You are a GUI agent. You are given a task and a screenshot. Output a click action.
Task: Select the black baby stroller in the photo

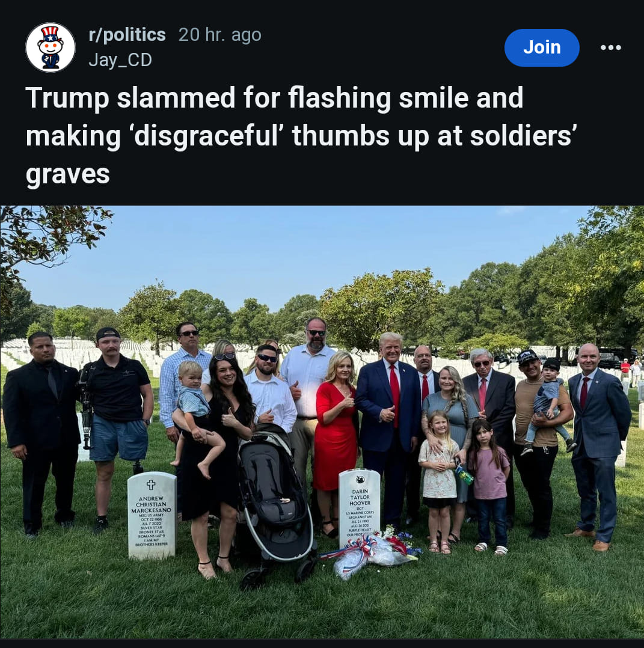click(x=277, y=504)
